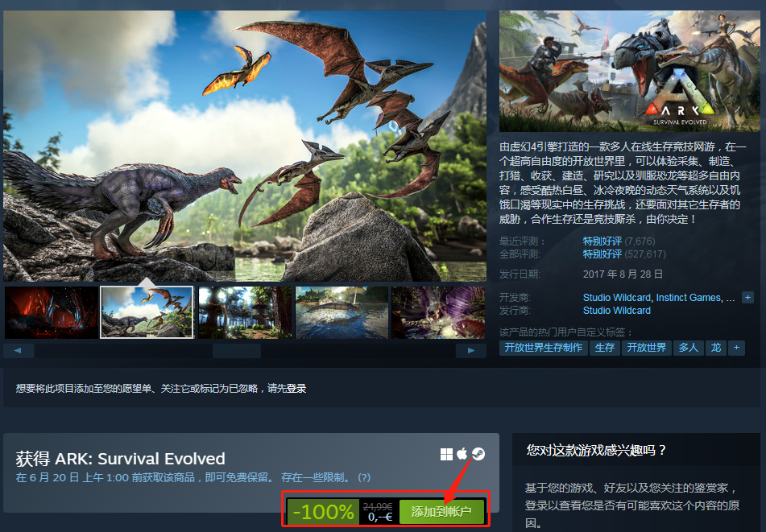Click the release date 2017 年 8 月 28 日
766x532 pixels.
point(623,274)
